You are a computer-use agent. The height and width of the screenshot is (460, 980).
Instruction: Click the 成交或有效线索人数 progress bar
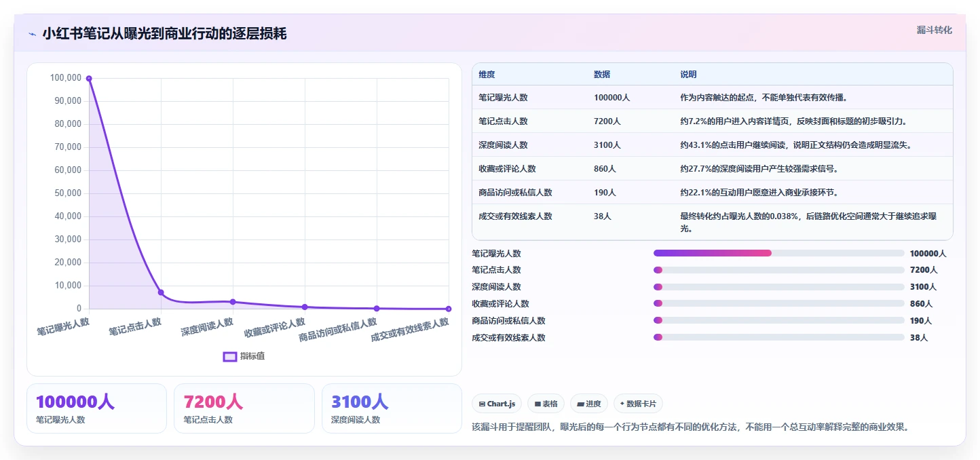coord(778,337)
